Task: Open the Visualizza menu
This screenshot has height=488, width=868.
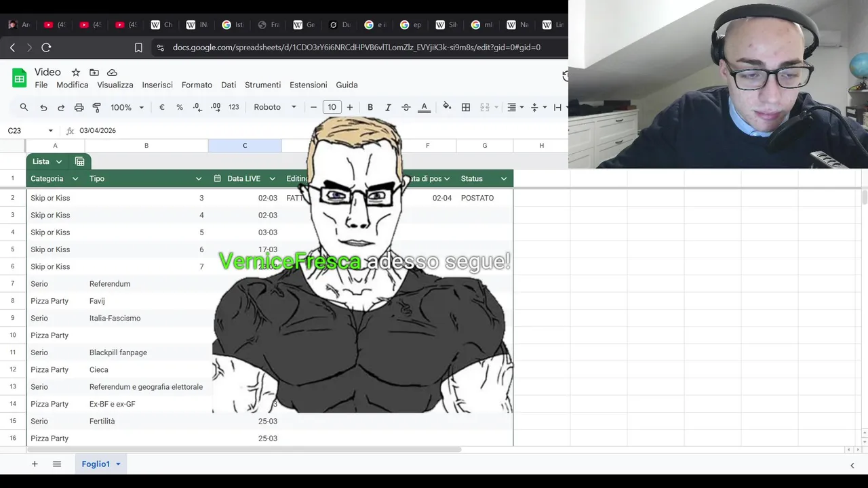Action: (x=115, y=85)
